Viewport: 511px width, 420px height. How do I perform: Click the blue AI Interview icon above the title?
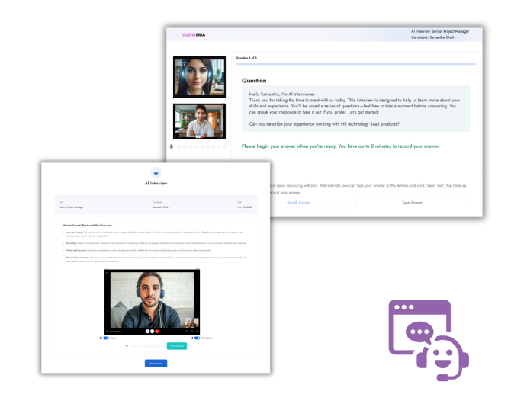(156, 173)
